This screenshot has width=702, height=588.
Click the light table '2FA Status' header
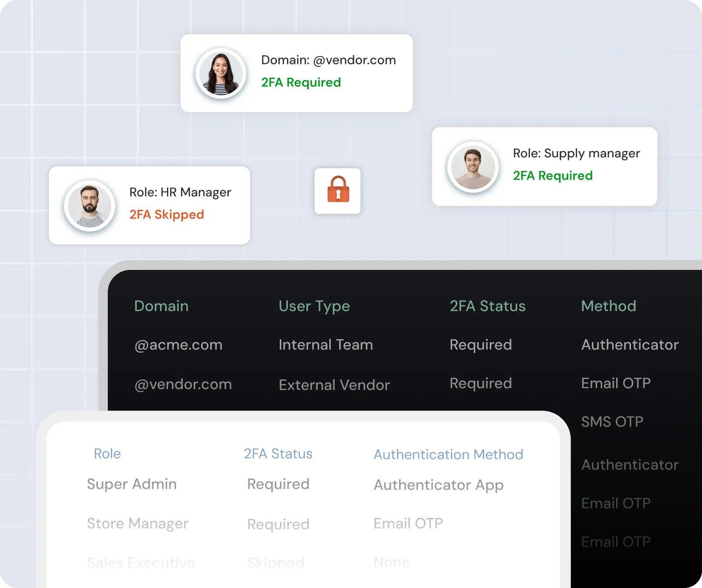(x=278, y=453)
